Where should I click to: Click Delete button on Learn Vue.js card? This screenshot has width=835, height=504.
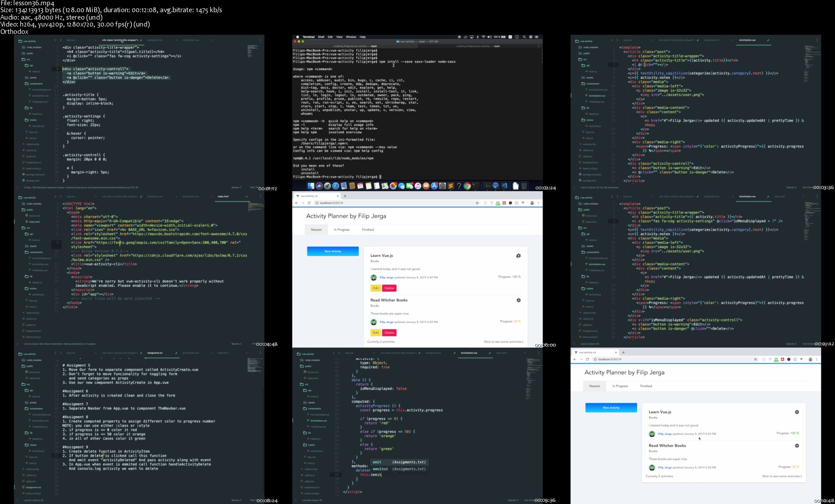(389, 288)
